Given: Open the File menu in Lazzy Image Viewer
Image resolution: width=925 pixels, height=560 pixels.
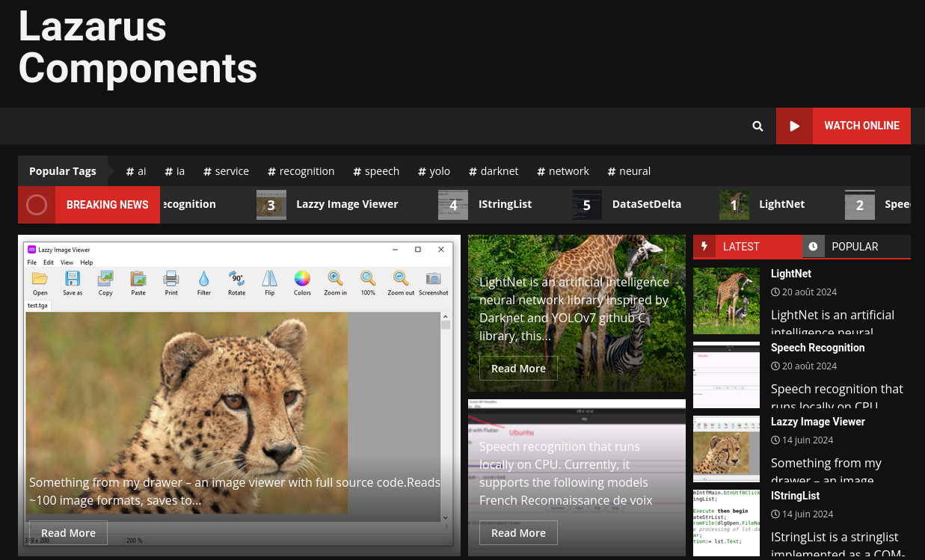Looking at the screenshot, I should point(33,262).
